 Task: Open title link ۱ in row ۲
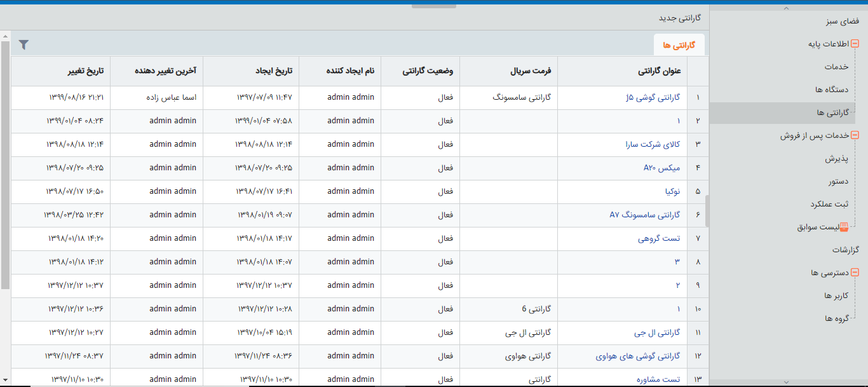pyautogui.click(x=678, y=121)
